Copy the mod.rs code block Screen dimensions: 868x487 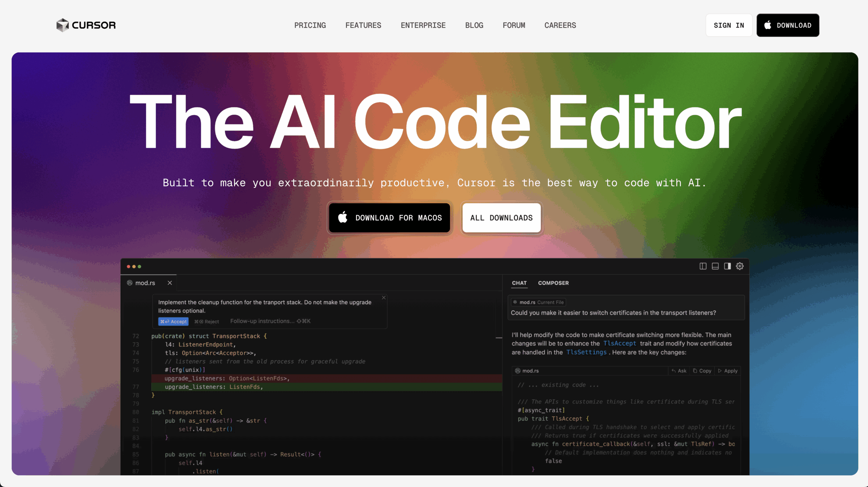(x=702, y=371)
